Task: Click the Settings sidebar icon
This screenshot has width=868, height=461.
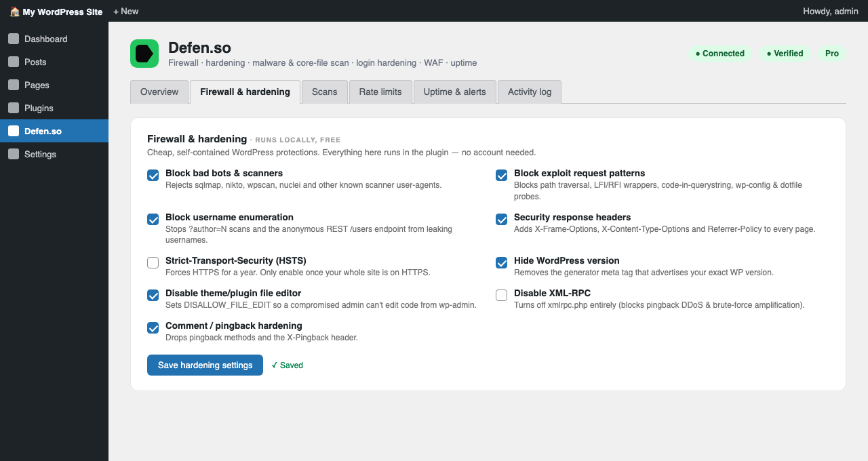Action: [x=14, y=154]
